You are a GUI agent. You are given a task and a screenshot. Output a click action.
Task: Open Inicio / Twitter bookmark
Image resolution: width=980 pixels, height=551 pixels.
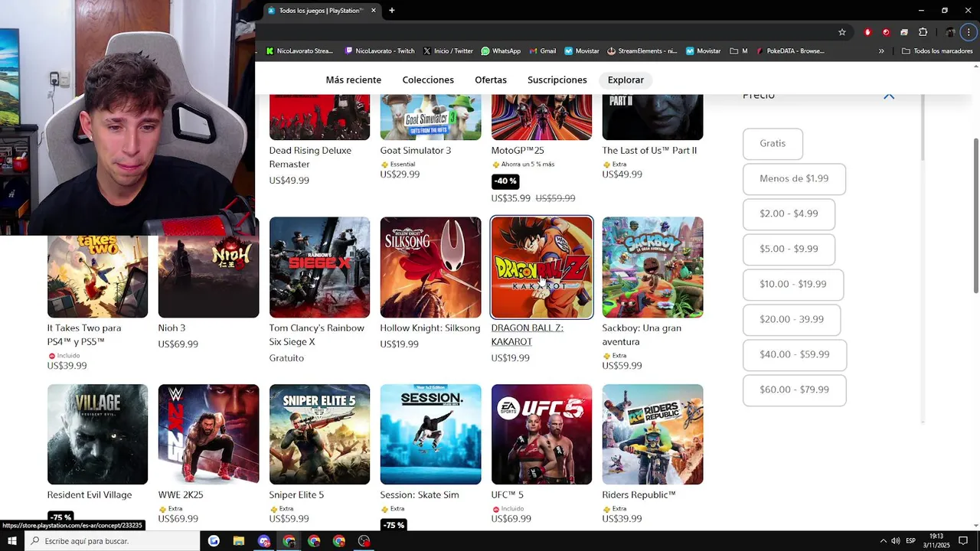tap(448, 51)
